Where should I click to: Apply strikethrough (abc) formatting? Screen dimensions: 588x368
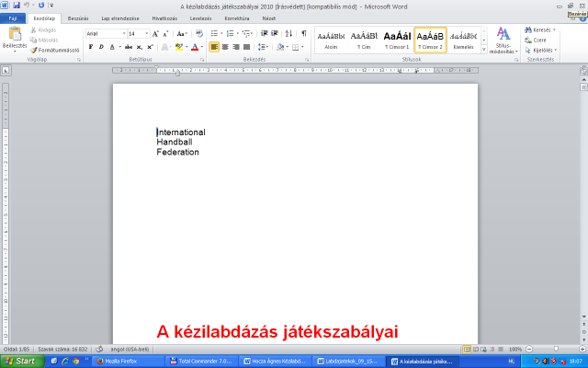[x=129, y=47]
